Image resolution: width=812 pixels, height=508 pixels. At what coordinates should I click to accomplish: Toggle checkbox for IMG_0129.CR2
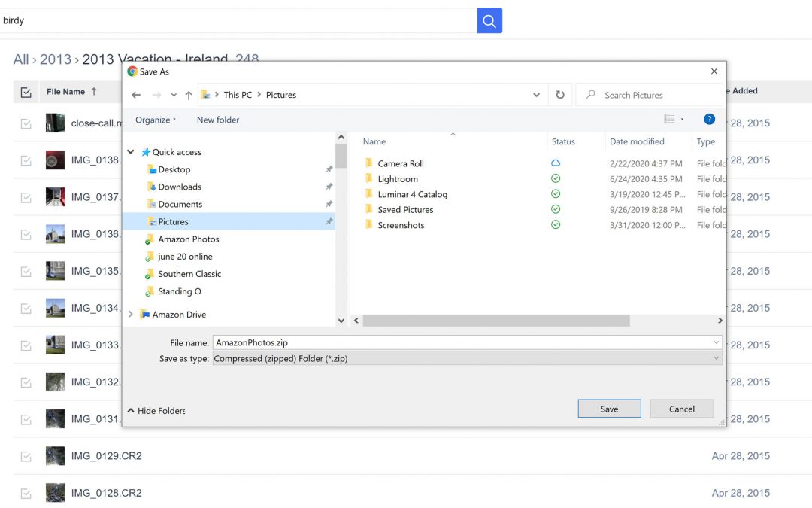click(26, 456)
